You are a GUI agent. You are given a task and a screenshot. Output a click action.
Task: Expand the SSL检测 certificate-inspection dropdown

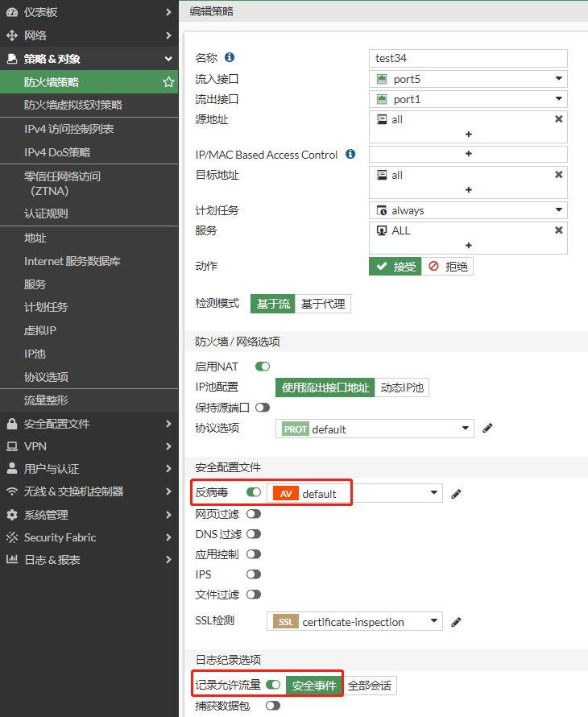(x=434, y=621)
